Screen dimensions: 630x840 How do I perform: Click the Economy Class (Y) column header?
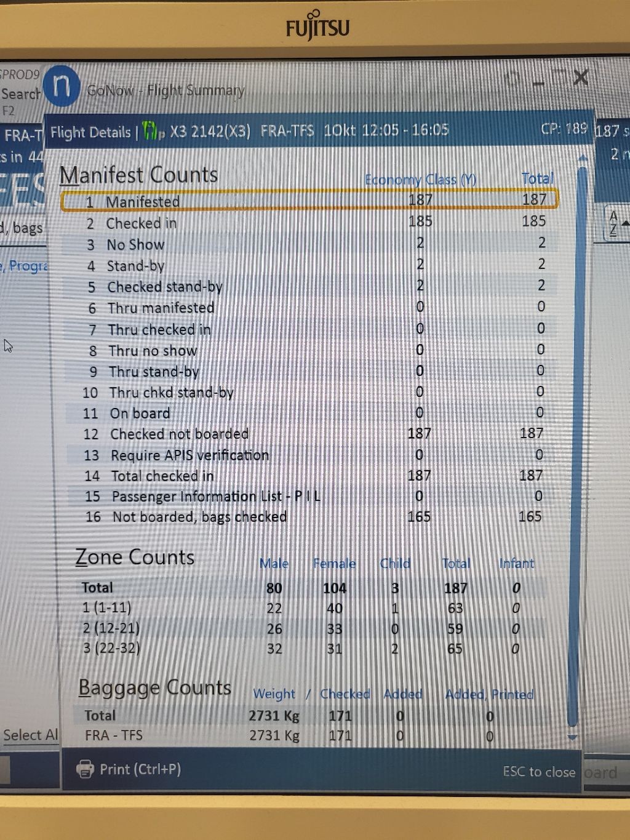click(420, 180)
